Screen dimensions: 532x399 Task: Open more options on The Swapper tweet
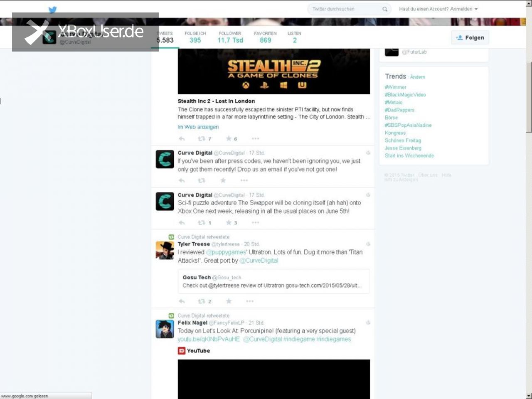[255, 223]
